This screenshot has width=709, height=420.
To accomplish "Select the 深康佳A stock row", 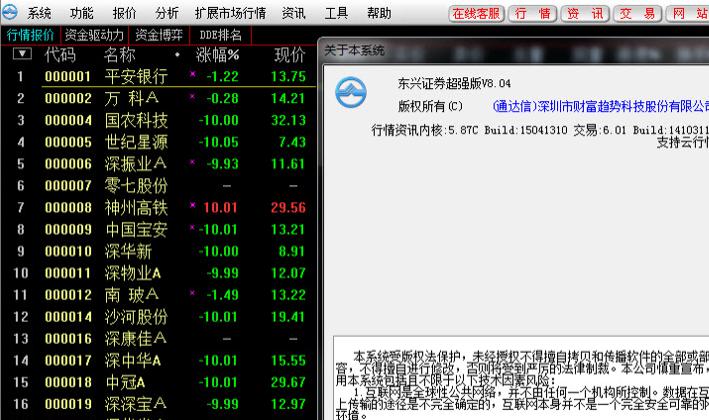I will [158, 338].
